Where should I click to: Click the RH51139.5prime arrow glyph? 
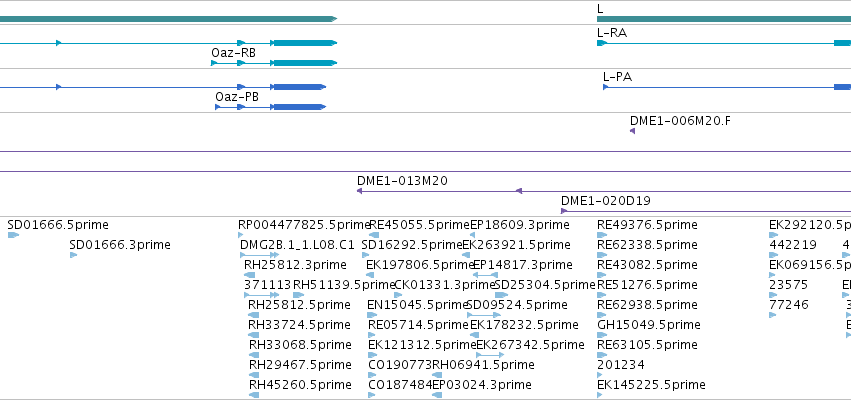point(299,295)
